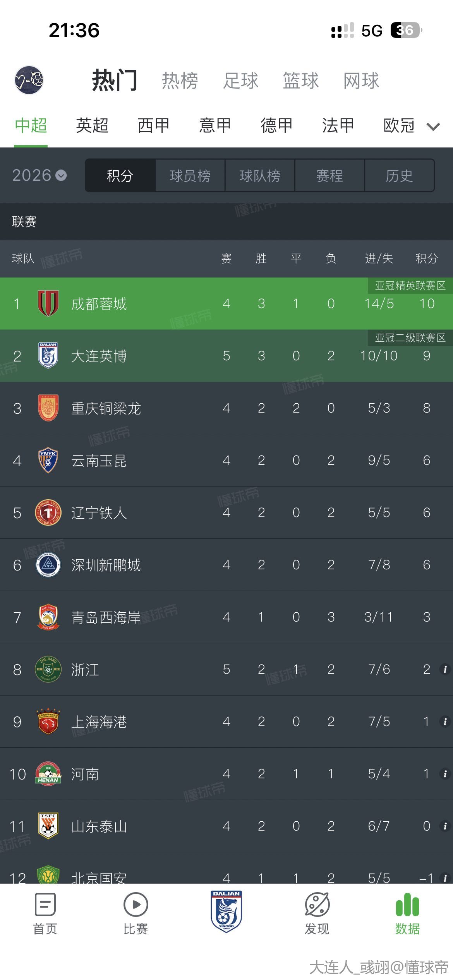Select the 历史 segment

pyautogui.click(x=399, y=176)
